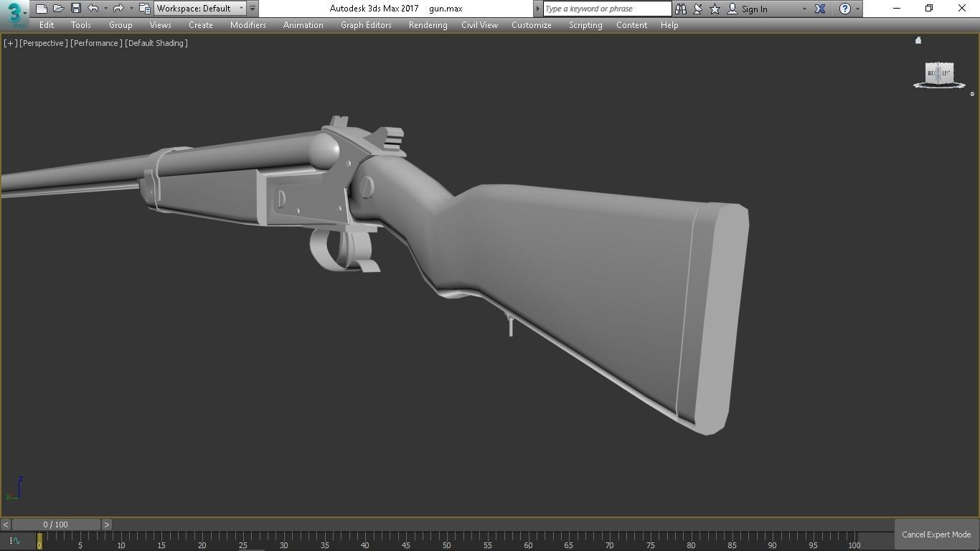980x551 pixels.
Task: Save the scene with the floppy disk icon
Action: click(x=76, y=9)
